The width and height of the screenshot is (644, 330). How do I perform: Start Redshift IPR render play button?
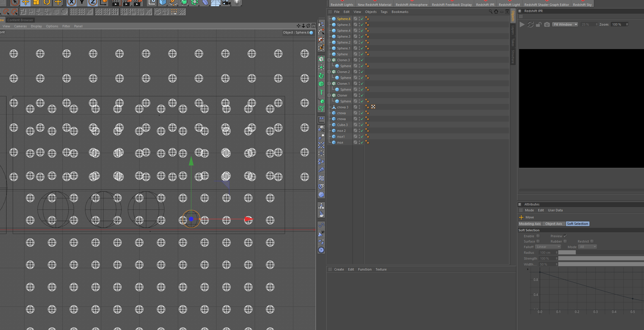point(522,24)
